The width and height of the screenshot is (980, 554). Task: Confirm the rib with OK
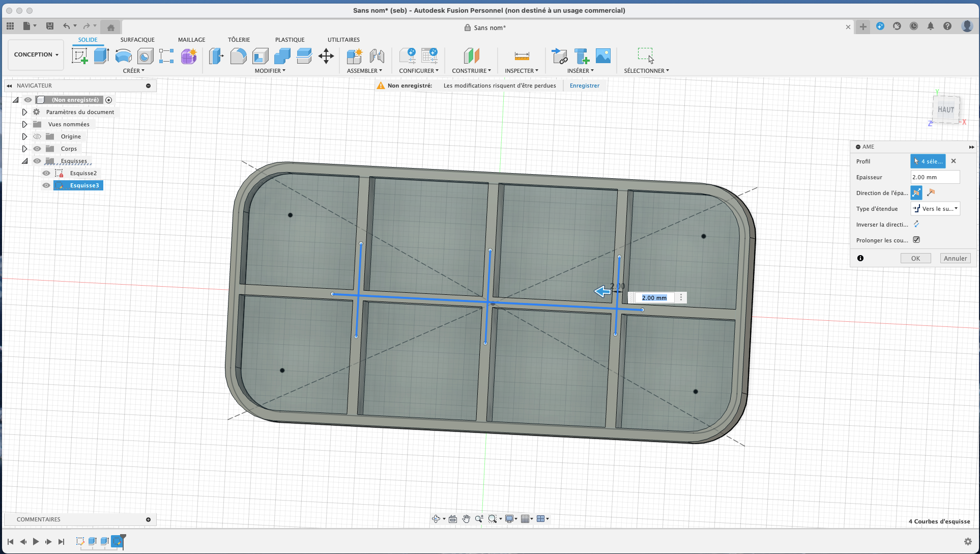point(915,258)
